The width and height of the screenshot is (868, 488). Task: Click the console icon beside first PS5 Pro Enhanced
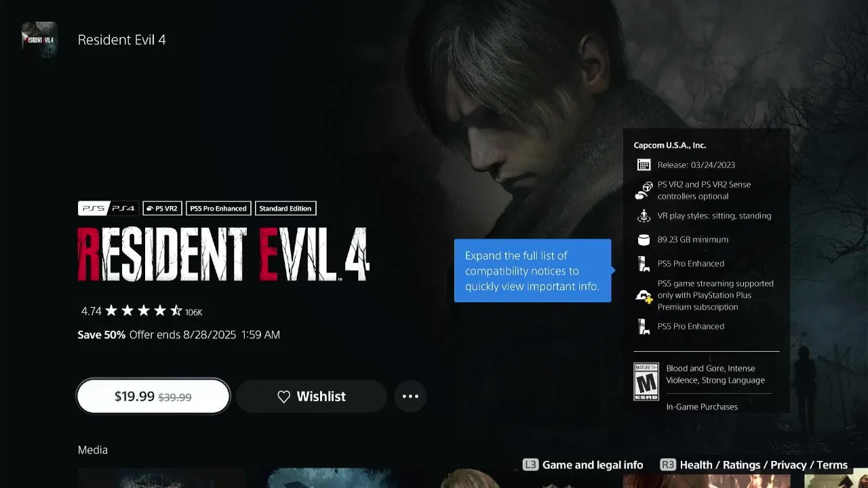(644, 264)
